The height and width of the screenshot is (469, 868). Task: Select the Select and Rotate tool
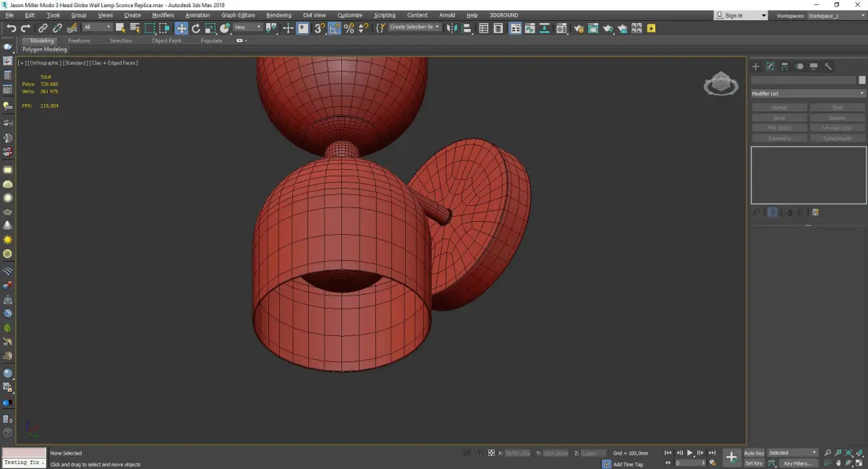coord(195,28)
